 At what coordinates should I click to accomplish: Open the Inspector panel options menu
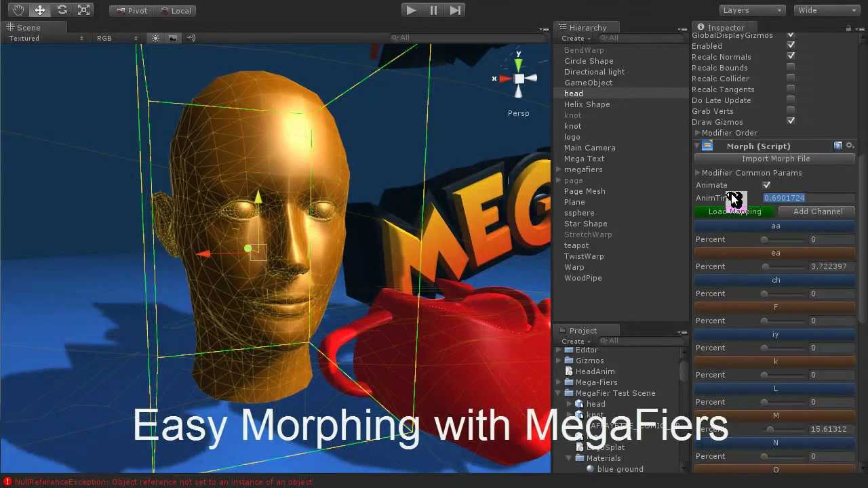click(860, 29)
